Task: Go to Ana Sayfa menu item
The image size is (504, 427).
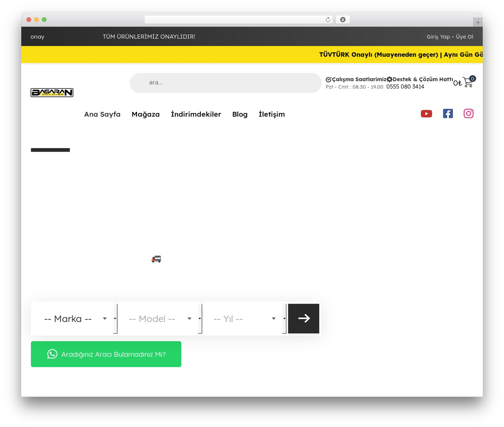Action: [102, 114]
